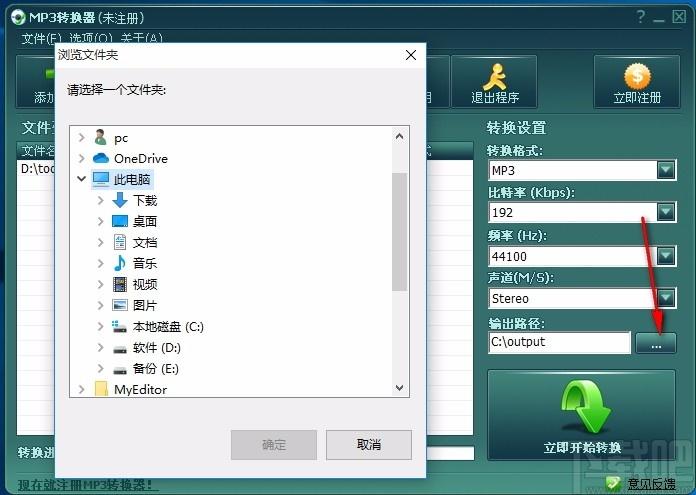Select the Pictures (图片) icon
Viewport: 696px width, 495px height.
point(120,305)
